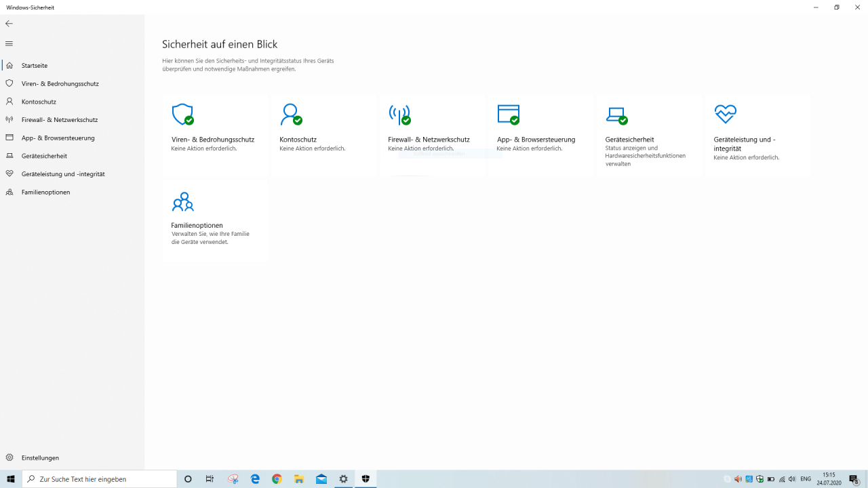The width and height of the screenshot is (868, 488).
Task: Open Viren- & Bedrohungsschutz from the sidebar
Action: [x=73, y=83]
